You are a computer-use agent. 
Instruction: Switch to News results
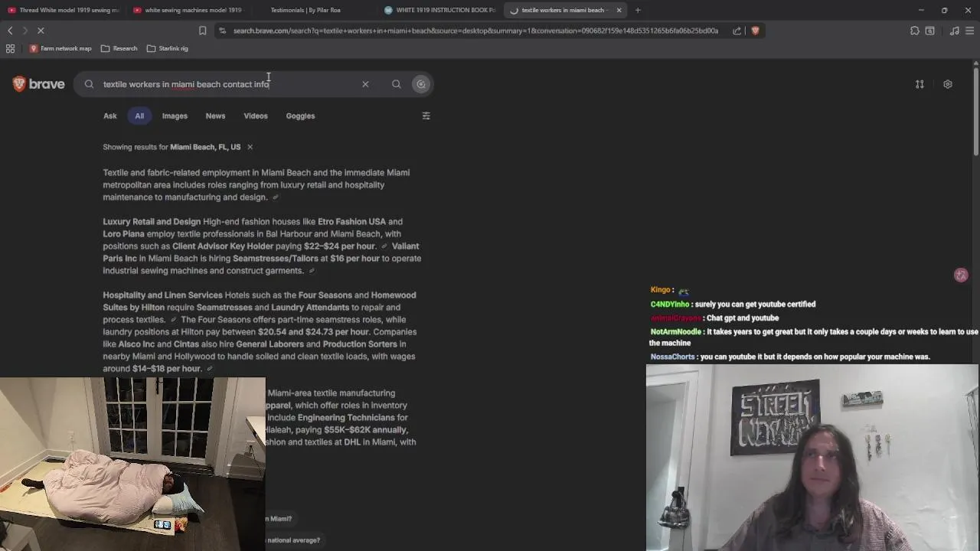tap(215, 116)
